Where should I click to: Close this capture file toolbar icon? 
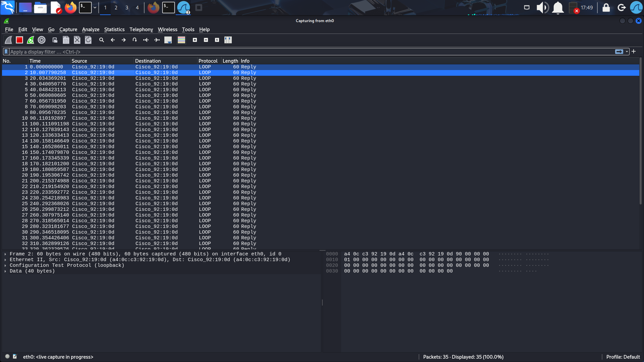tap(77, 40)
